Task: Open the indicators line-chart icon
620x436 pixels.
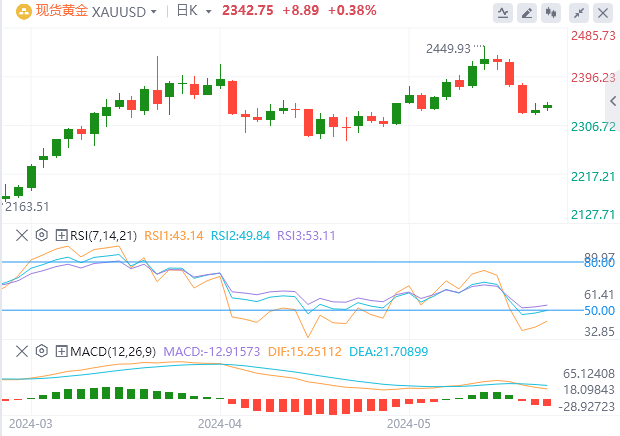Action: pos(502,13)
